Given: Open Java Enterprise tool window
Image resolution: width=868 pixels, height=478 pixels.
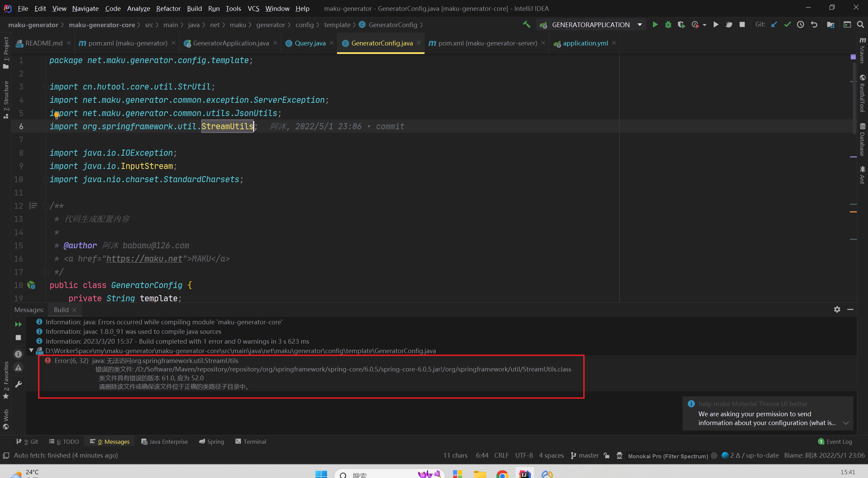Looking at the screenshot, I should [x=164, y=441].
